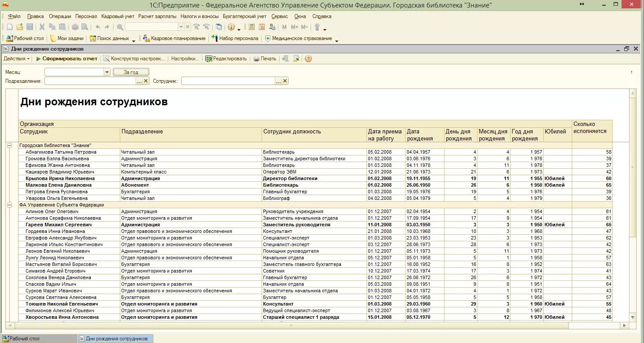Viewport: 644px width, 343px height.
Task: Collapse the Городская библиотека "Знание" group
Action: click(9, 145)
